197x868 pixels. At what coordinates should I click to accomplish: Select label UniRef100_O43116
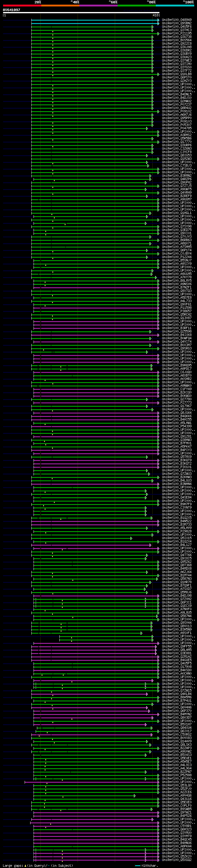click(x=177, y=799)
